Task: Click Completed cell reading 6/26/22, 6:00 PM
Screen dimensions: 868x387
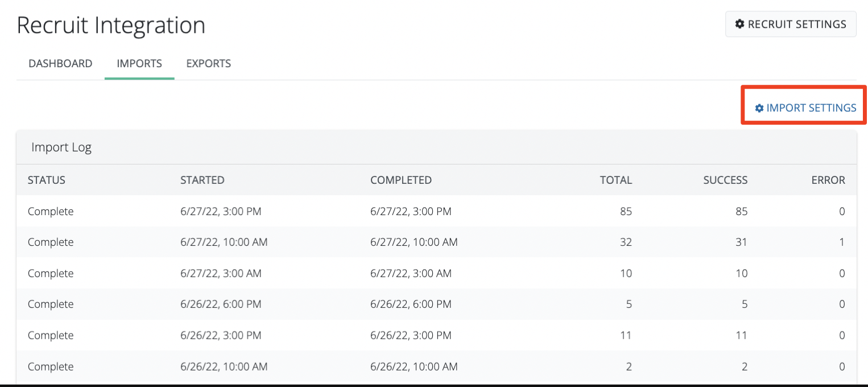Action: click(x=411, y=304)
